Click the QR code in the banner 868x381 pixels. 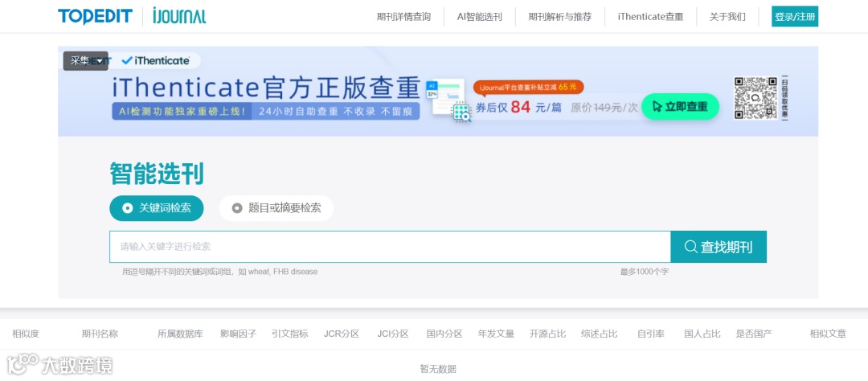point(755,98)
